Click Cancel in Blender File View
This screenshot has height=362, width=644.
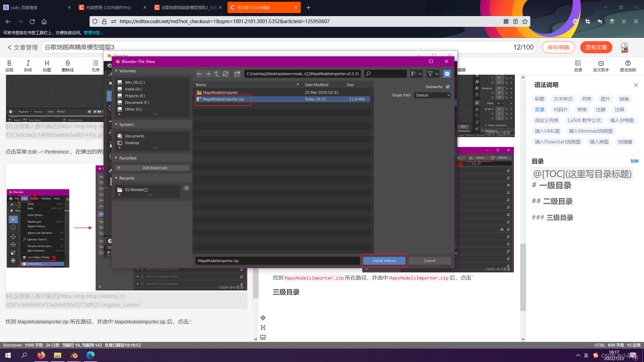click(430, 261)
